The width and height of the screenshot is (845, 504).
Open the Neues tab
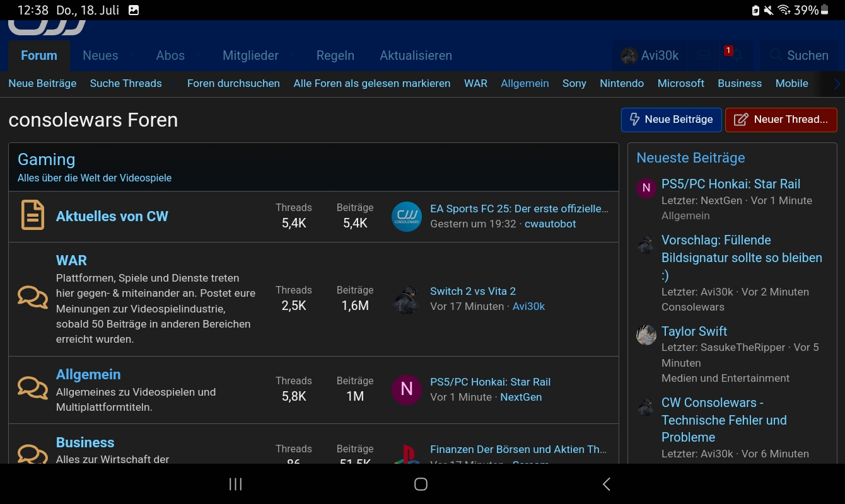pos(100,55)
